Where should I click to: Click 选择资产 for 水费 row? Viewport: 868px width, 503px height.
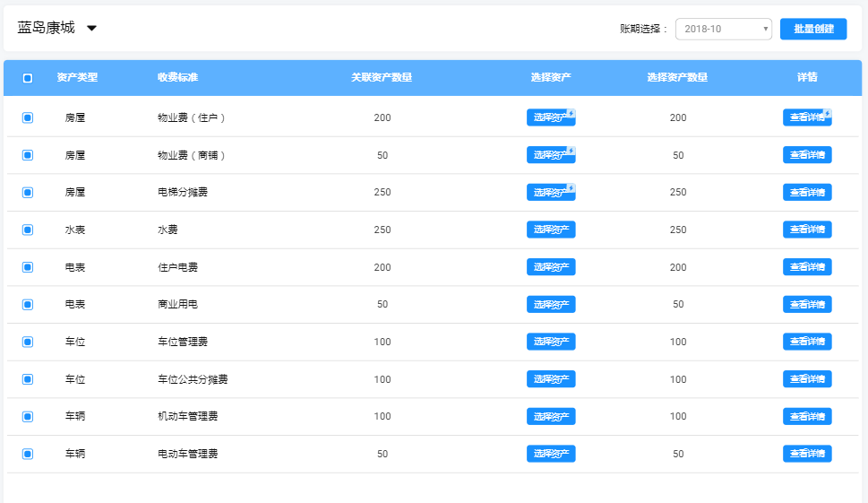pos(550,230)
